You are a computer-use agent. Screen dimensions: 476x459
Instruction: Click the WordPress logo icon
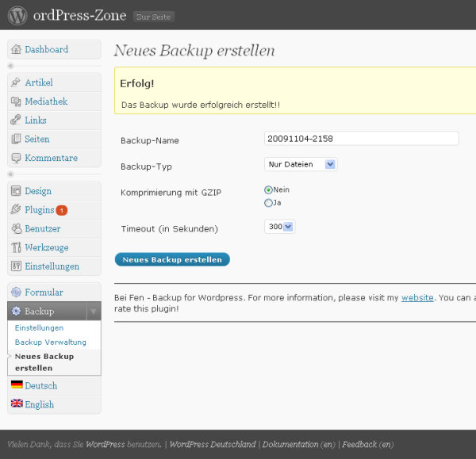pyautogui.click(x=17, y=16)
